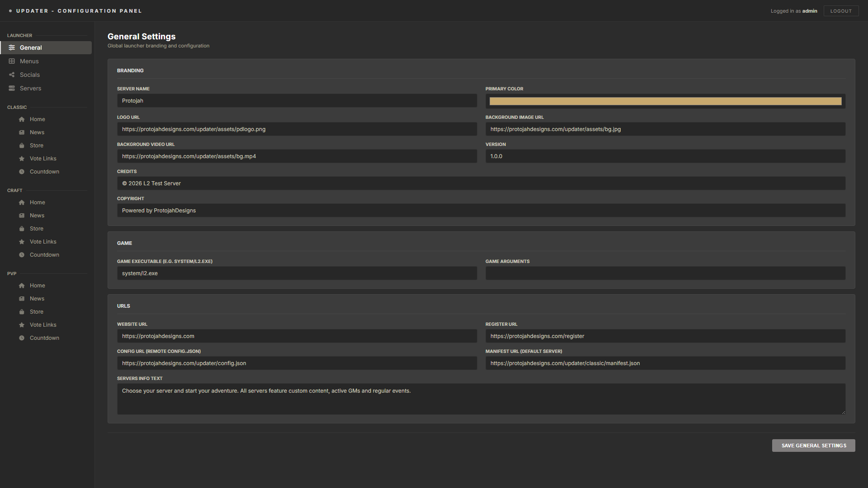This screenshot has height=488, width=868.
Task: Open Craft Vote Links page
Action: 46,242
